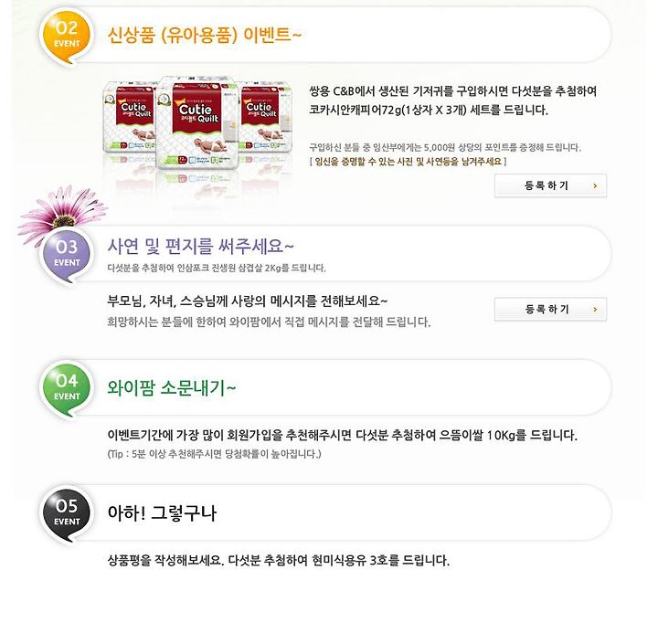Open the 신상품 (유아용품) 이벤트 heading
Screen dimensions: 658x644
205,35
